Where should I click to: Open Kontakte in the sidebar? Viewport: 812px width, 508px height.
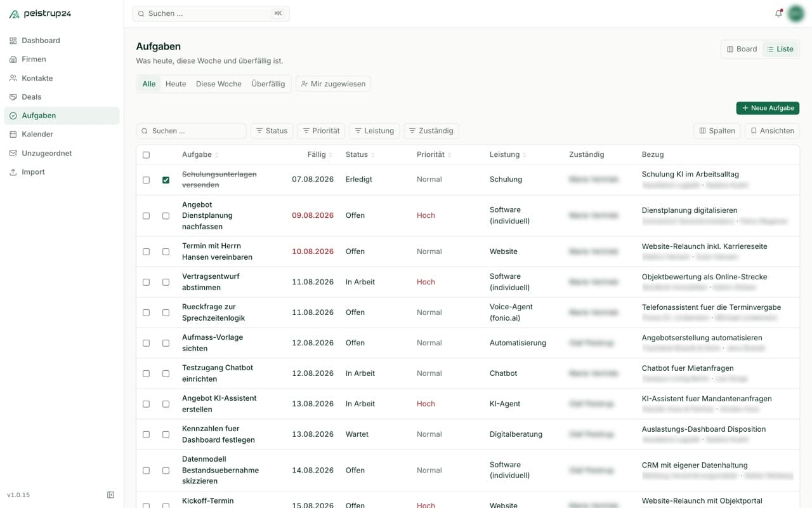pos(62,78)
